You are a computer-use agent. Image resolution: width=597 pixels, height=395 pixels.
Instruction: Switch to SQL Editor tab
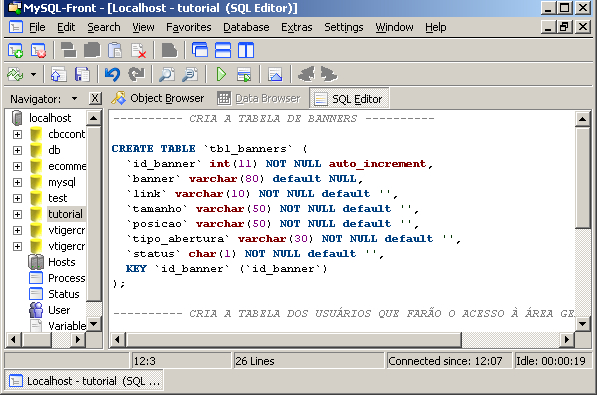(349, 99)
